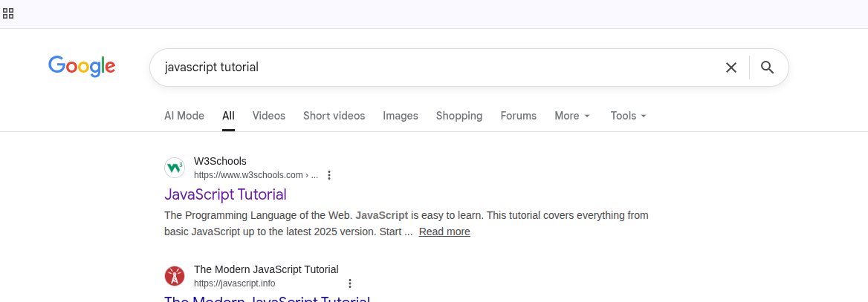Open The Modern JavaScript Tutorial result title
Viewport: 868px width, 302px height.
point(267,298)
